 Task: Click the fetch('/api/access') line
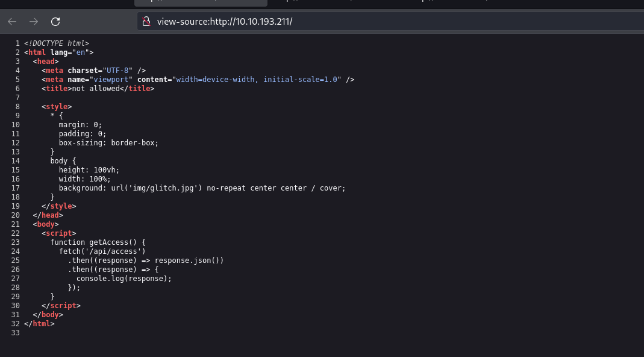click(x=102, y=251)
